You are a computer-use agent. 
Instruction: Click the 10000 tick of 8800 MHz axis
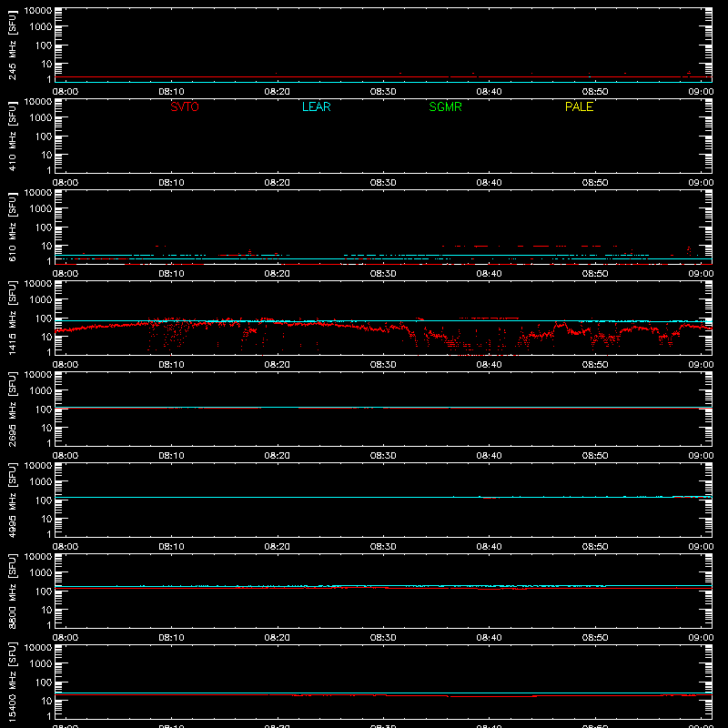click(38, 557)
